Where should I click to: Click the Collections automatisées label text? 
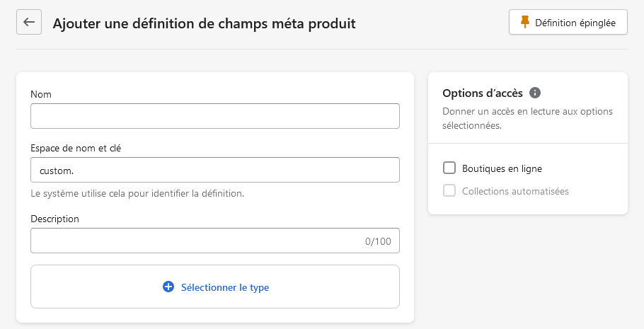[515, 191]
